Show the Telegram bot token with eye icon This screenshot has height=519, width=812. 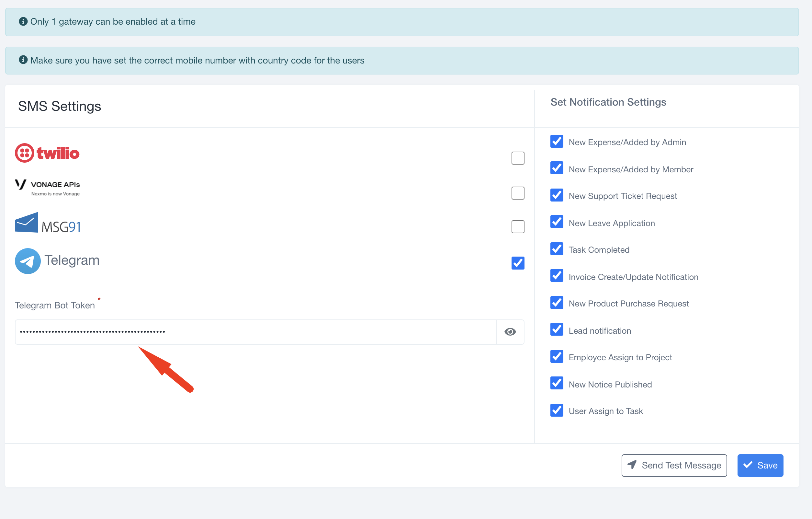510,332
